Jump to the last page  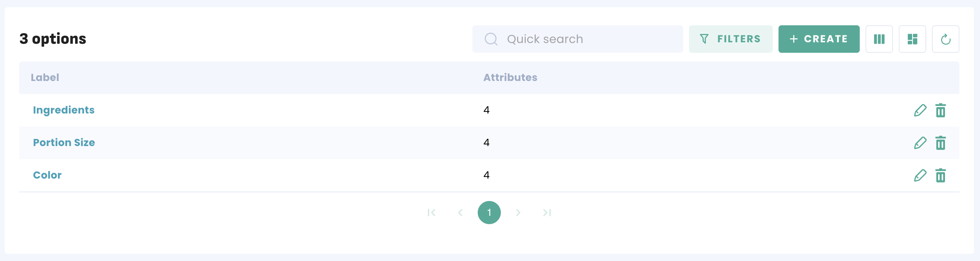click(x=547, y=213)
